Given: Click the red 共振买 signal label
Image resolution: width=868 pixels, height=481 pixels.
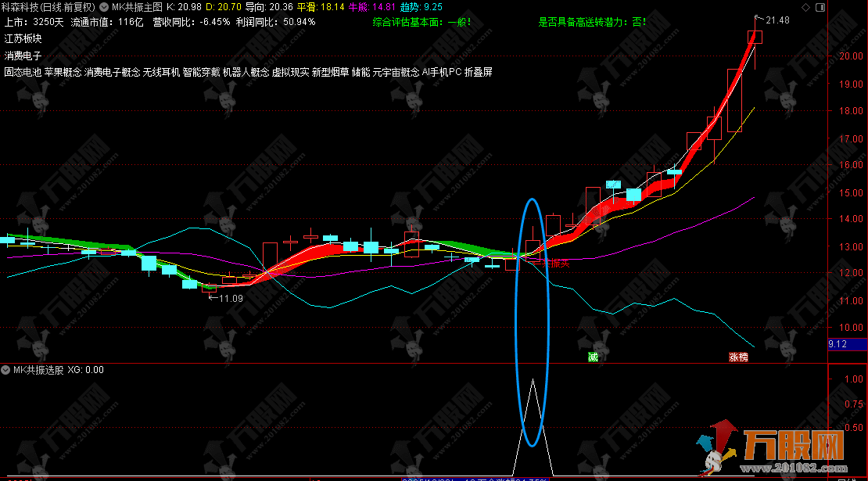Looking at the screenshot, I should (x=554, y=264).
